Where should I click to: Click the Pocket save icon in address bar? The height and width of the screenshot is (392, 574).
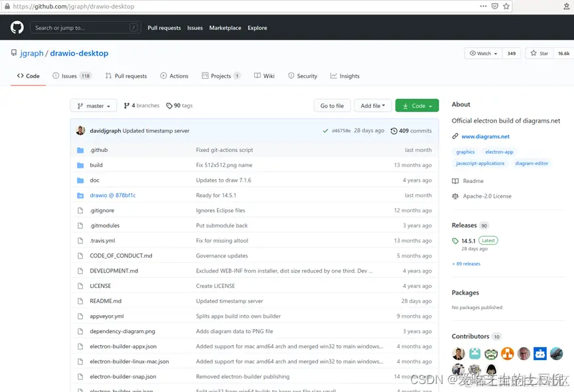tap(494, 6)
